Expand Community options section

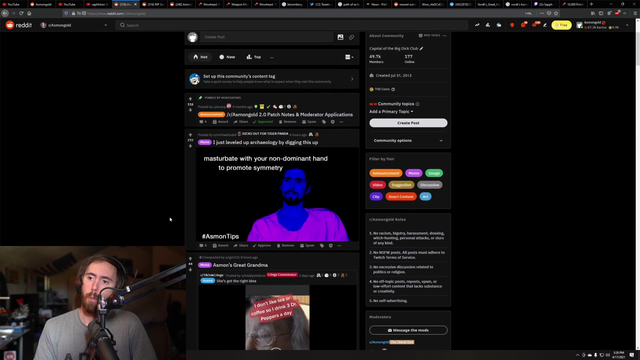[408, 141]
